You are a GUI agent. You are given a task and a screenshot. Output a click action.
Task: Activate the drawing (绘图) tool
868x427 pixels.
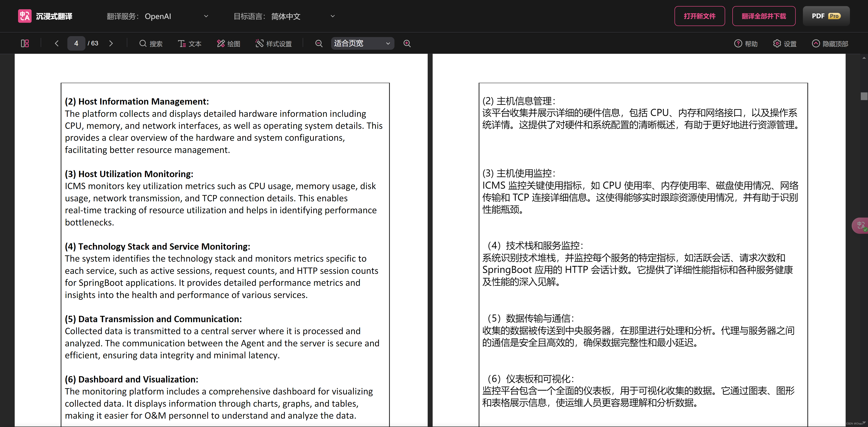tap(229, 43)
